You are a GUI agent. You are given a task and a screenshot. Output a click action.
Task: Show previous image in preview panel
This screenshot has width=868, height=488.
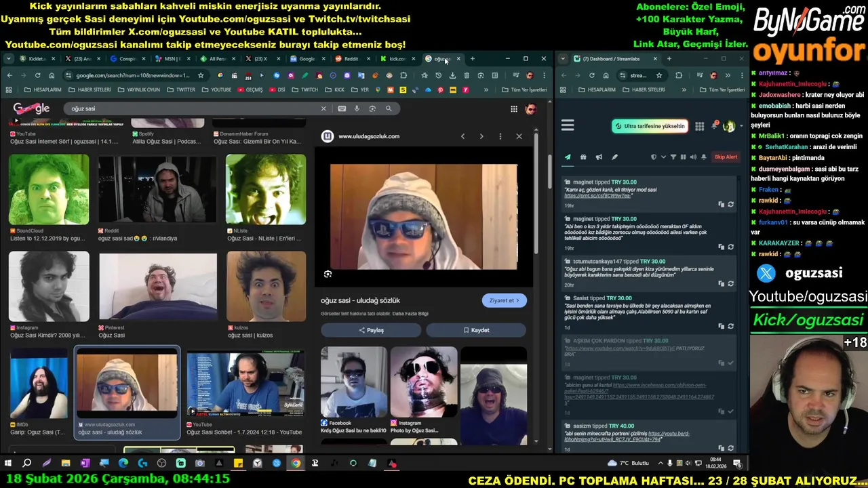point(462,136)
